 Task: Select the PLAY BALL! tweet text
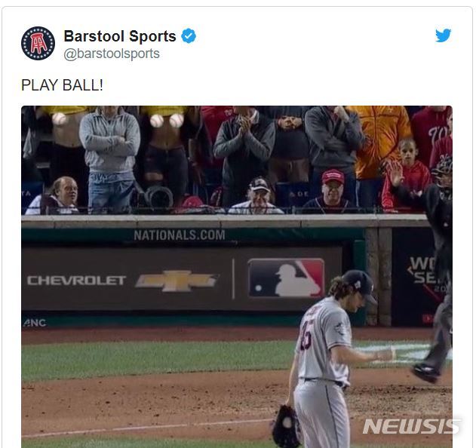[x=62, y=85]
